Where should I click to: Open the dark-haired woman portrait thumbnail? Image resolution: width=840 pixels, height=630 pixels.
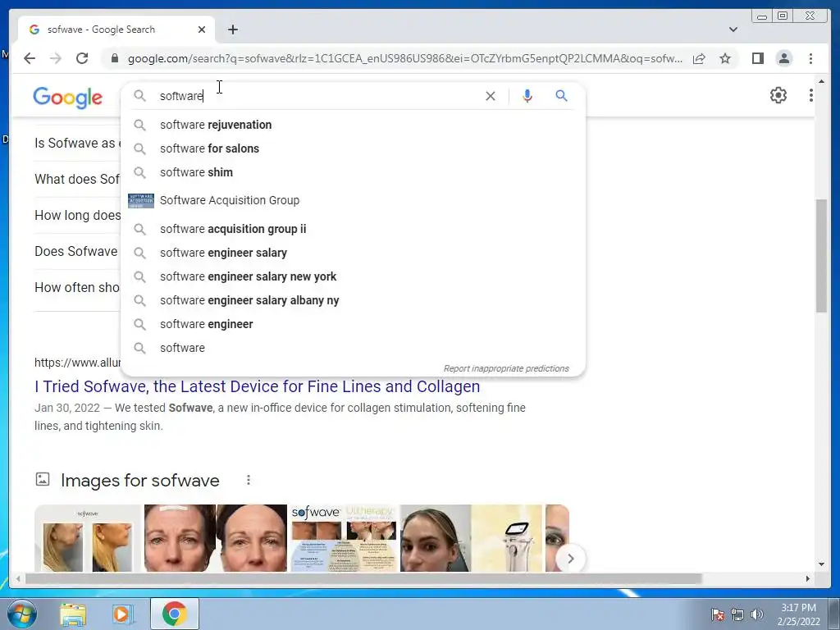[436, 538]
